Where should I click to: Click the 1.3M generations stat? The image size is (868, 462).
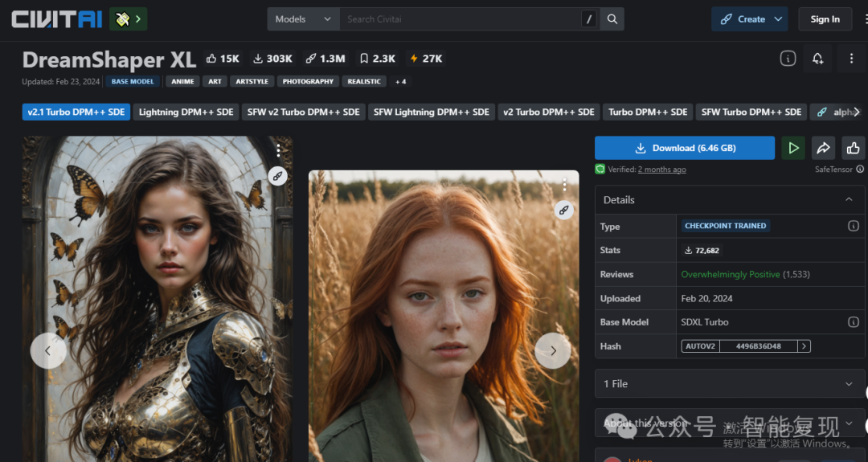[x=325, y=59]
